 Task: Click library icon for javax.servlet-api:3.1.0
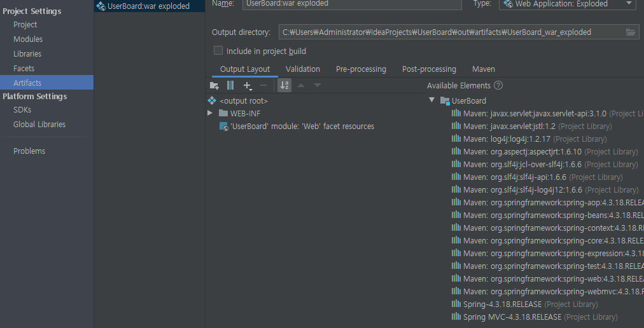click(x=456, y=113)
